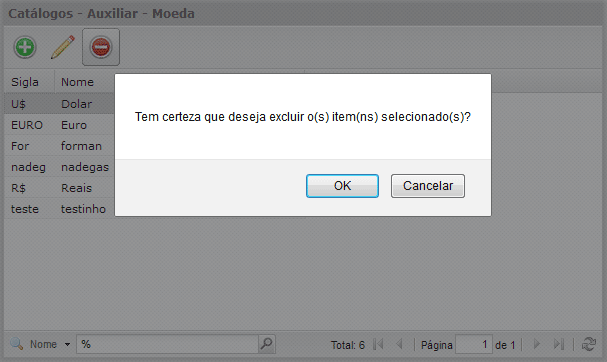Go to next page arrow icon
The height and width of the screenshot is (362, 607).
(x=537, y=344)
